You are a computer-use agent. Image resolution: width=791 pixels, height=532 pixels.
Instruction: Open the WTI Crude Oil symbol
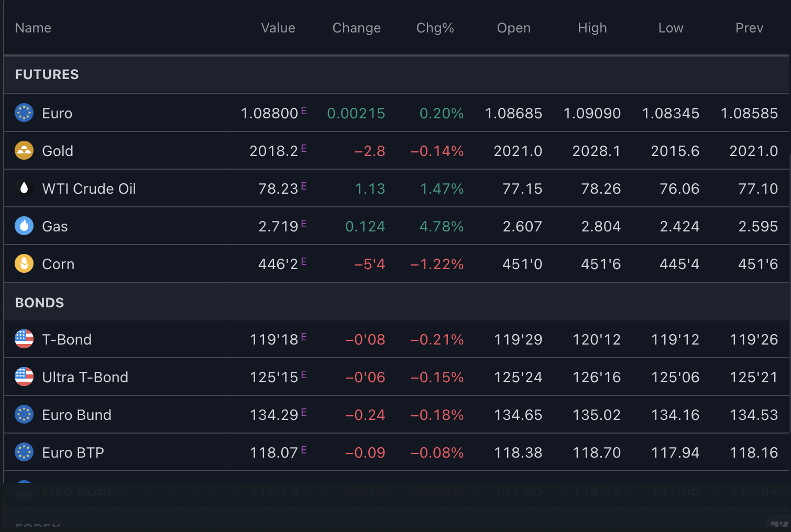pyautogui.click(x=89, y=189)
